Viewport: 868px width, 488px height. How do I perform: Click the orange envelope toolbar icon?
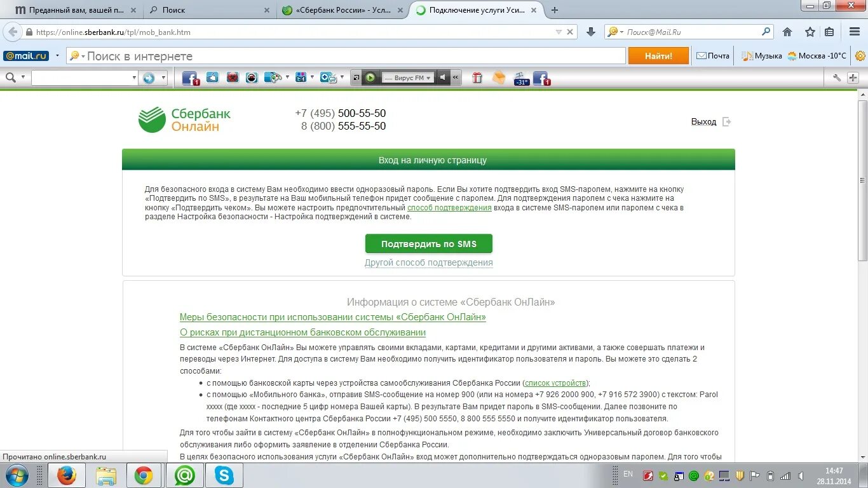click(499, 78)
